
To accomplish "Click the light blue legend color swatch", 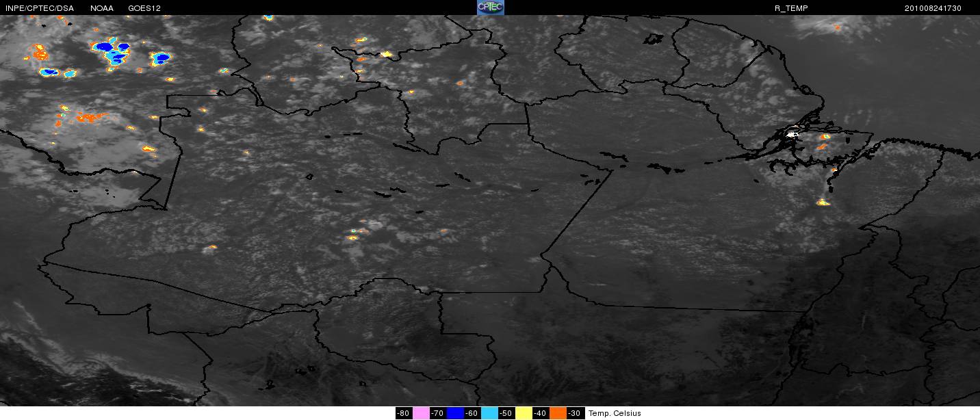I will 489,413.
